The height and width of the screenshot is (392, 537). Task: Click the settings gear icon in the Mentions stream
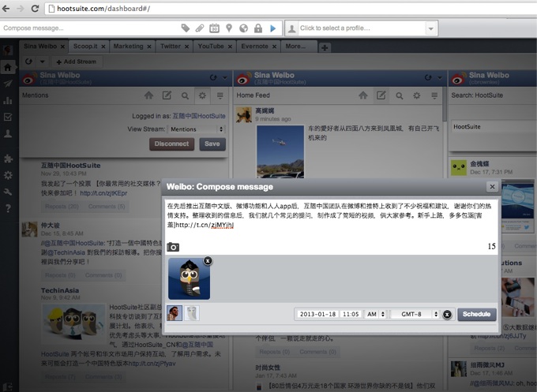202,95
